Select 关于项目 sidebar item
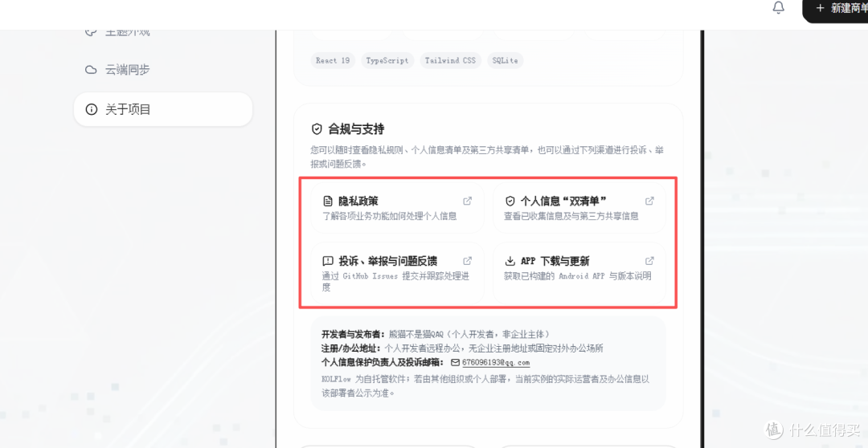868x448 pixels. (162, 109)
